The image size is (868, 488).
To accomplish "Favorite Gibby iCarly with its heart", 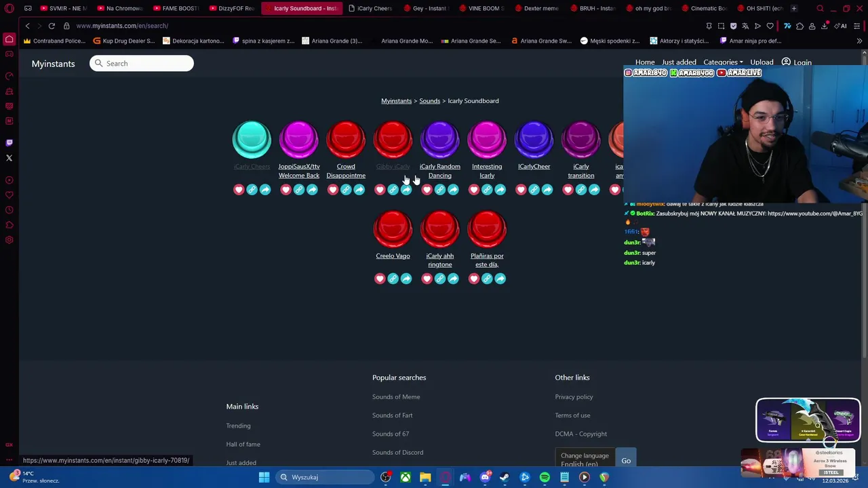I will point(380,190).
